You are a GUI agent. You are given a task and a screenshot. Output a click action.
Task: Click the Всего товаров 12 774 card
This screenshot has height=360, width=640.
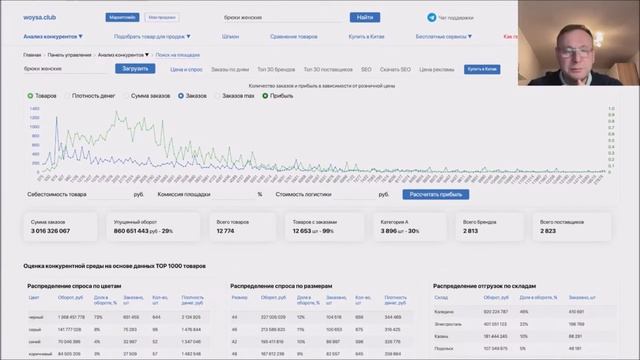click(x=243, y=227)
